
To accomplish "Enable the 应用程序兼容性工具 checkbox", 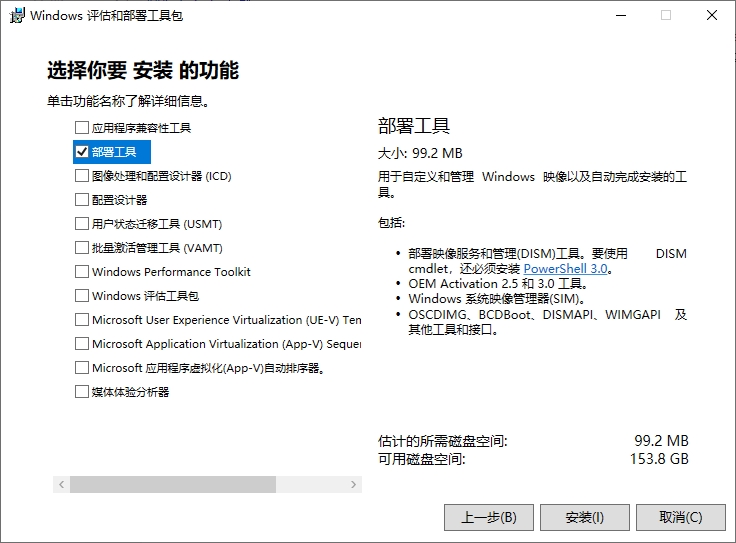I will (82, 128).
